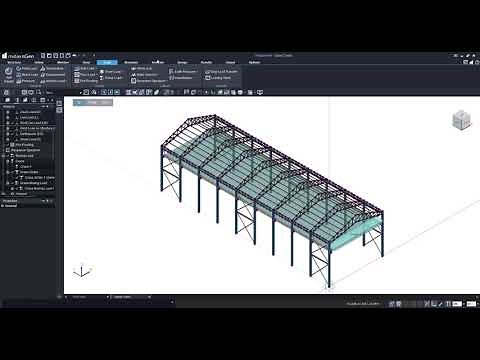The width and height of the screenshot is (480, 360).
Task: Click the view cube navigator
Action: coord(462,120)
